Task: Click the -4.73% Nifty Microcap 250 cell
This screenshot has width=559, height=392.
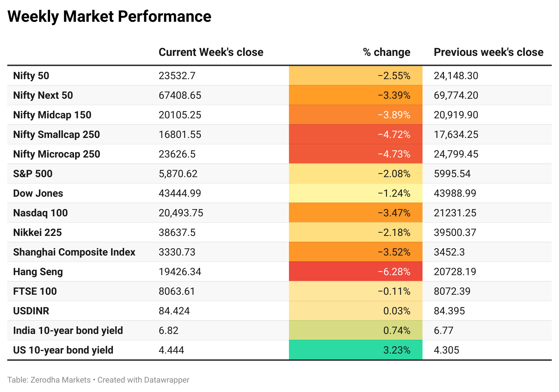Action: pos(356,154)
